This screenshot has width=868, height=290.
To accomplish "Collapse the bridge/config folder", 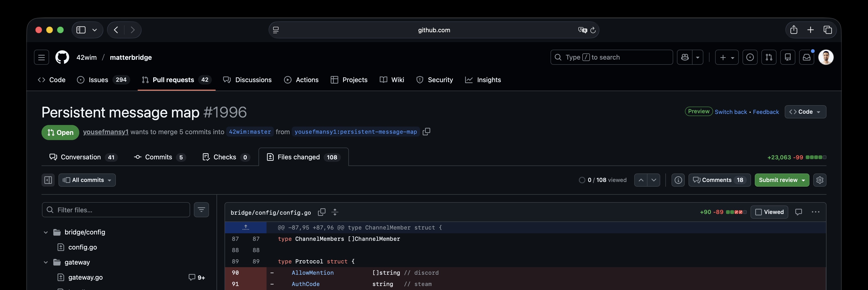I will [x=46, y=232].
